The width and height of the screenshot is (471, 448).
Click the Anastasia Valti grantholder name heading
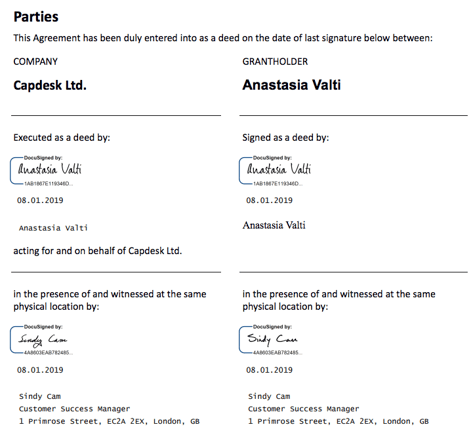(x=291, y=85)
